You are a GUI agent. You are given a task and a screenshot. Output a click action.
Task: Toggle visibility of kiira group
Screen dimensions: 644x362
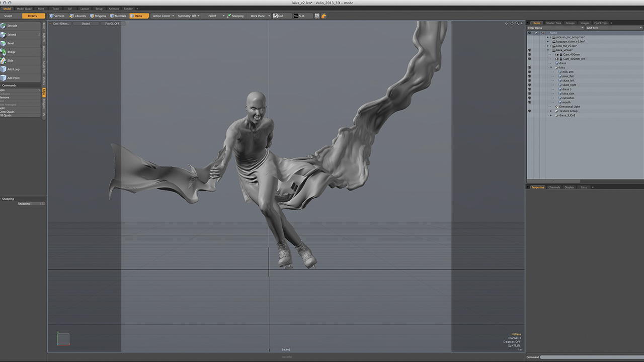[x=529, y=67]
